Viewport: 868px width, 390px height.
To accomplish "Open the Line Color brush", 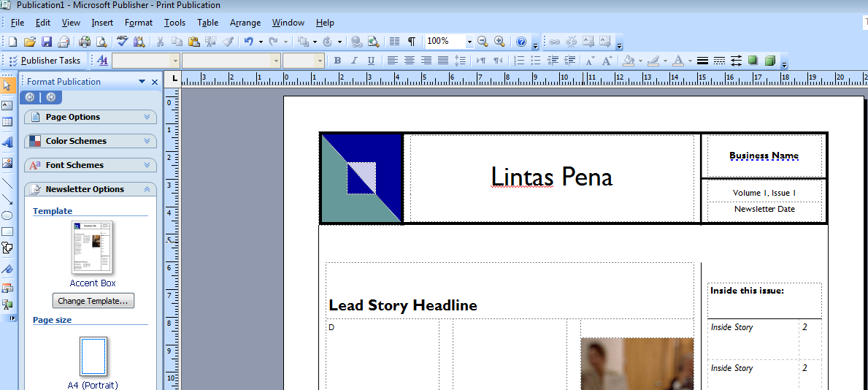I will tap(653, 61).
